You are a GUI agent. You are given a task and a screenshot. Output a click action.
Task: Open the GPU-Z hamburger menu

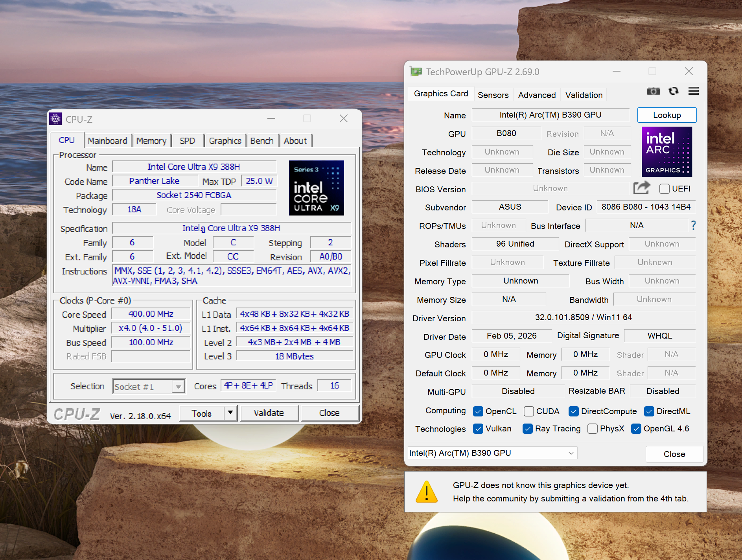click(x=693, y=91)
